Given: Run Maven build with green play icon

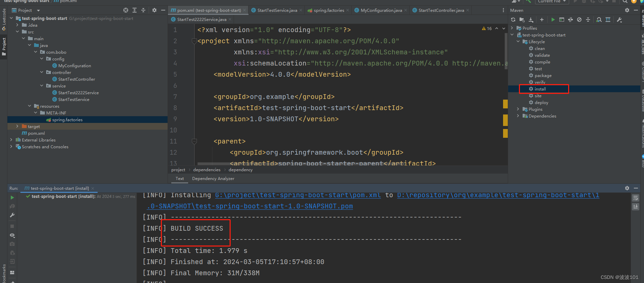Looking at the screenshot, I should coord(553,20).
